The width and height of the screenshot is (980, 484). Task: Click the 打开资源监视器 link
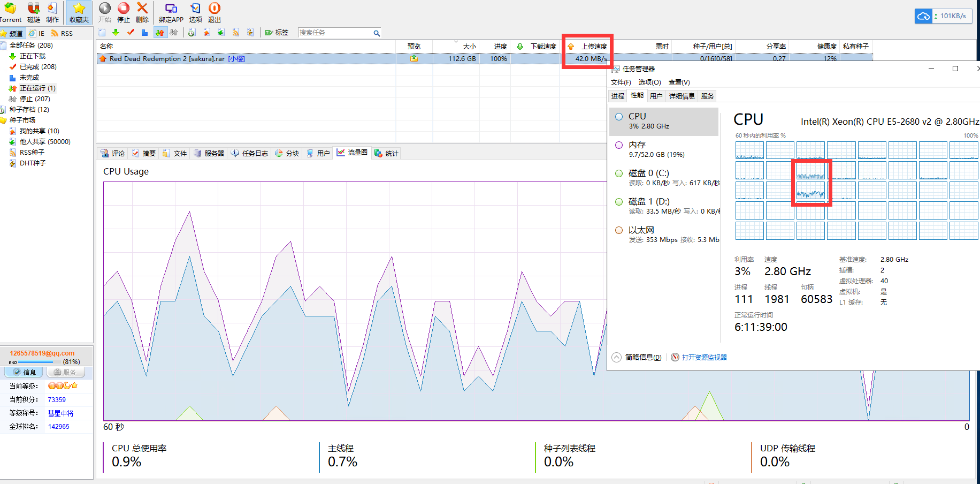[704, 358]
